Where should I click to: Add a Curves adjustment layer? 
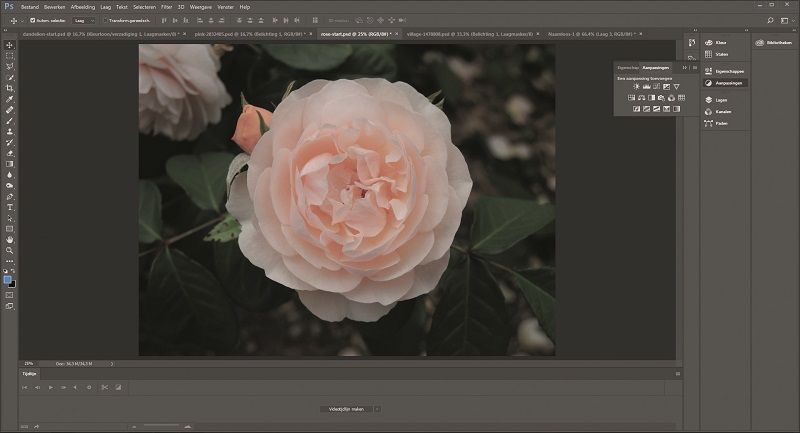tap(655, 87)
